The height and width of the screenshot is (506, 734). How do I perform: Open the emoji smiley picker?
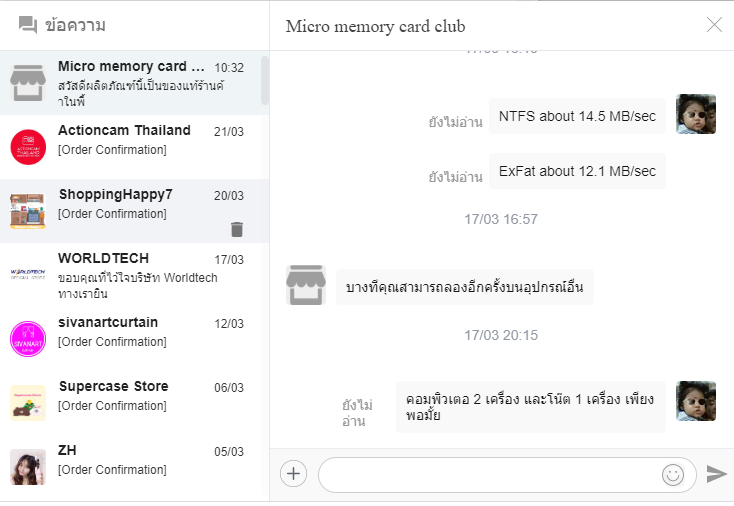tap(673, 475)
